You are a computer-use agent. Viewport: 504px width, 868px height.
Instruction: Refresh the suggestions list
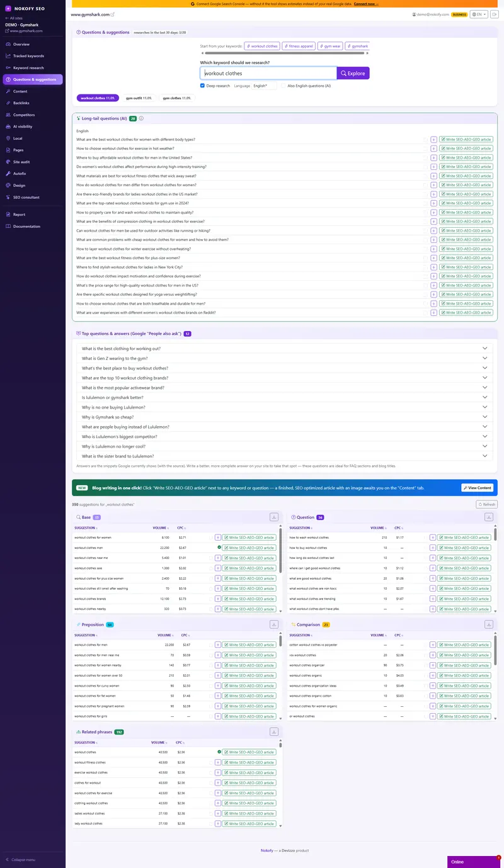click(486, 504)
